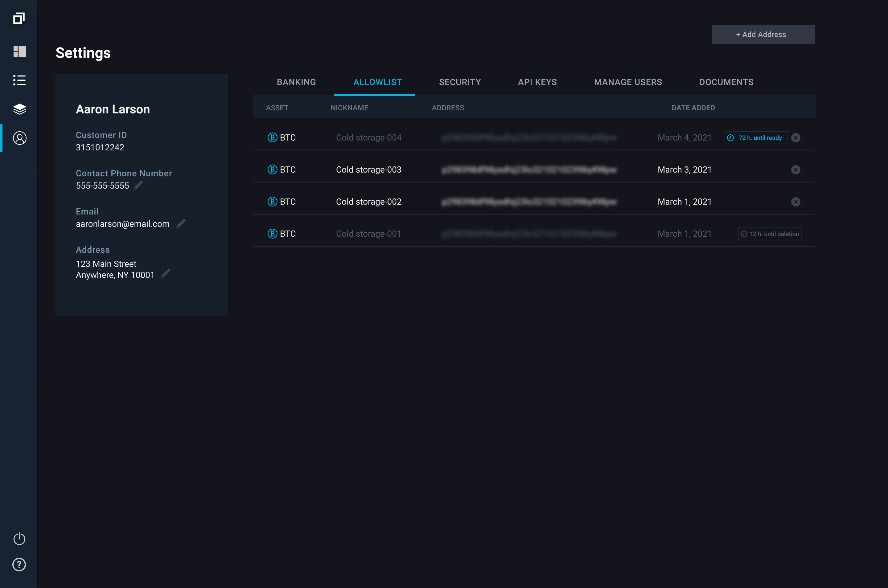Image resolution: width=888 pixels, height=588 pixels.
Task: Open the help question mark icon
Action: 19,564
